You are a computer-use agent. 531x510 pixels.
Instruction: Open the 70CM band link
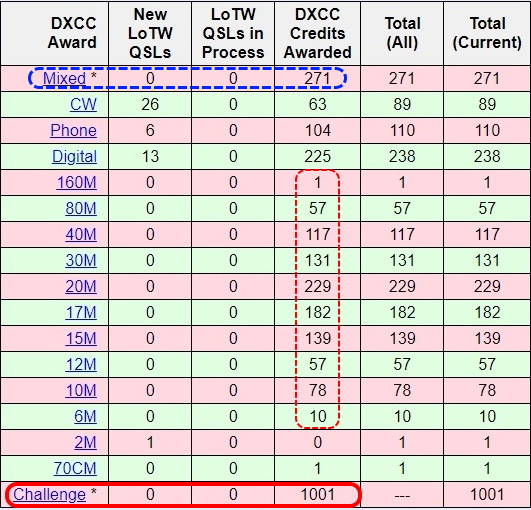click(x=75, y=468)
